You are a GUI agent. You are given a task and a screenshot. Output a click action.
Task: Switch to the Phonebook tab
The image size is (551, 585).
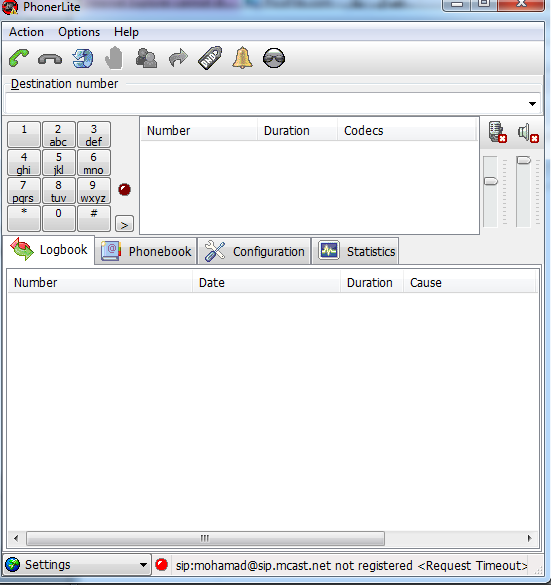146,251
